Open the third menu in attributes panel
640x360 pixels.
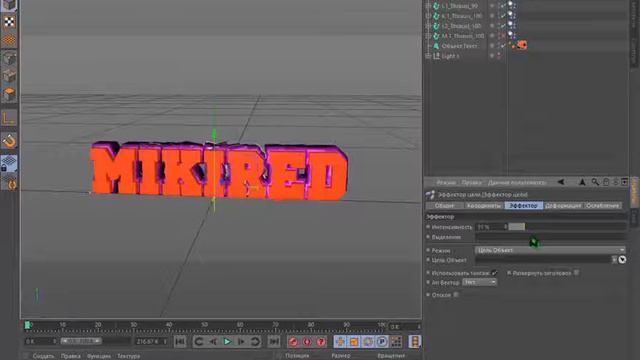pos(517,182)
